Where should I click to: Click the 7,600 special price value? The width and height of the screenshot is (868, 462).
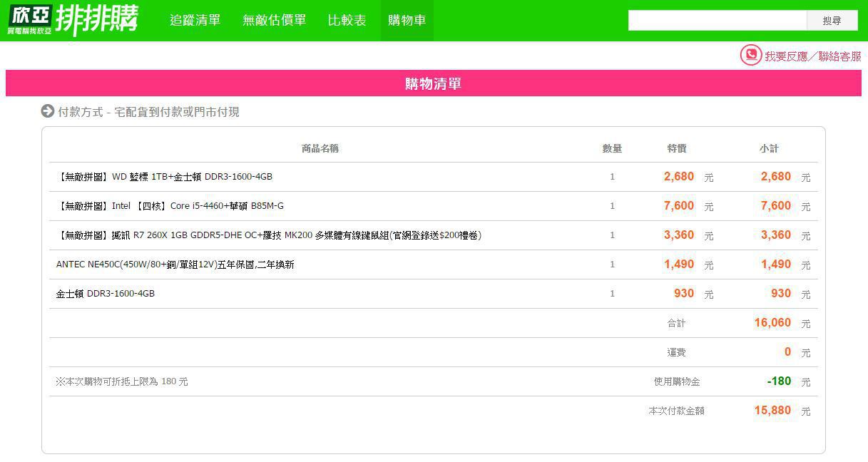click(679, 206)
